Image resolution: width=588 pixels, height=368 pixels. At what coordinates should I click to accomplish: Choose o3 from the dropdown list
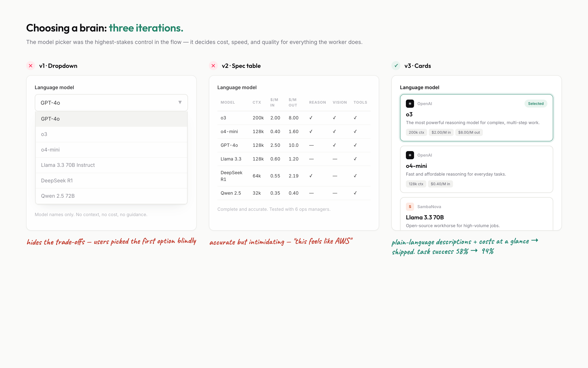111,134
